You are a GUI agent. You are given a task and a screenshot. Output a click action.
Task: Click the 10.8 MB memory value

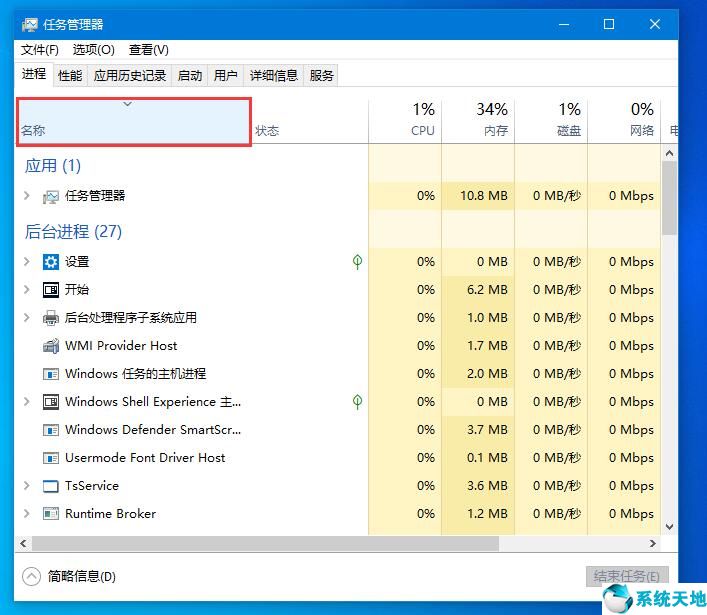484,196
